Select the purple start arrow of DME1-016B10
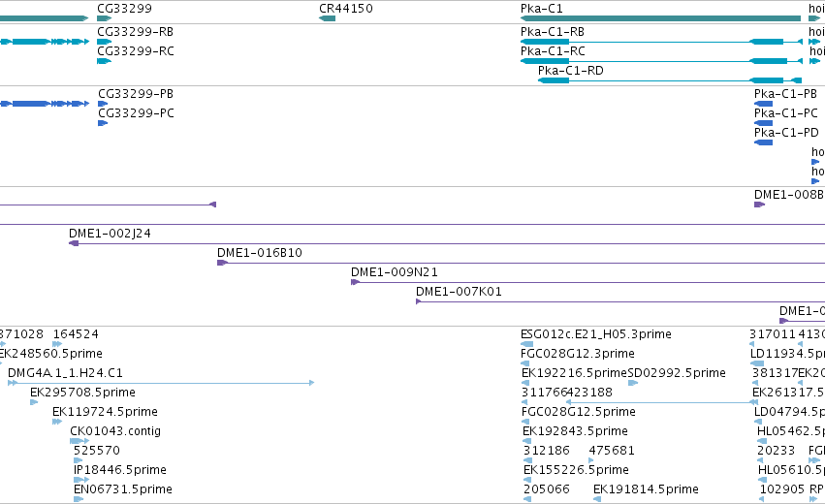 point(222,263)
